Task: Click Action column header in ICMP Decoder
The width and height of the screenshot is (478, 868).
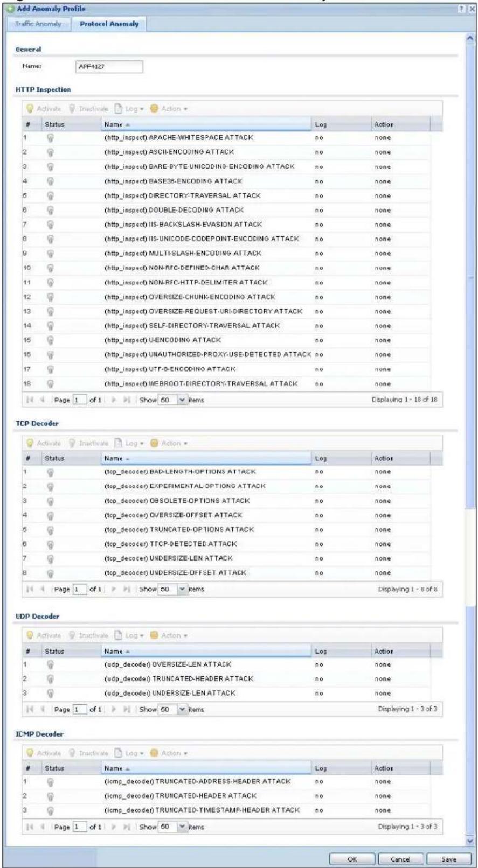Action: click(400, 768)
